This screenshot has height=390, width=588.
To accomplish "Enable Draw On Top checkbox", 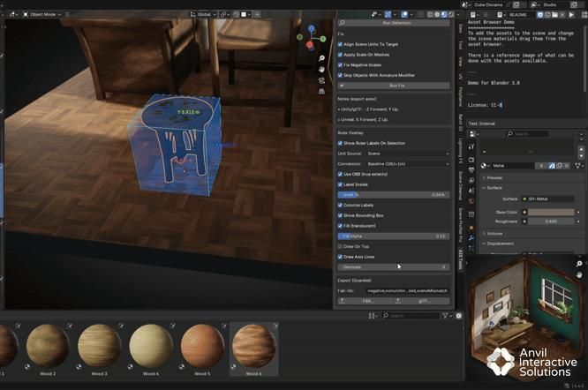I will 340,246.
